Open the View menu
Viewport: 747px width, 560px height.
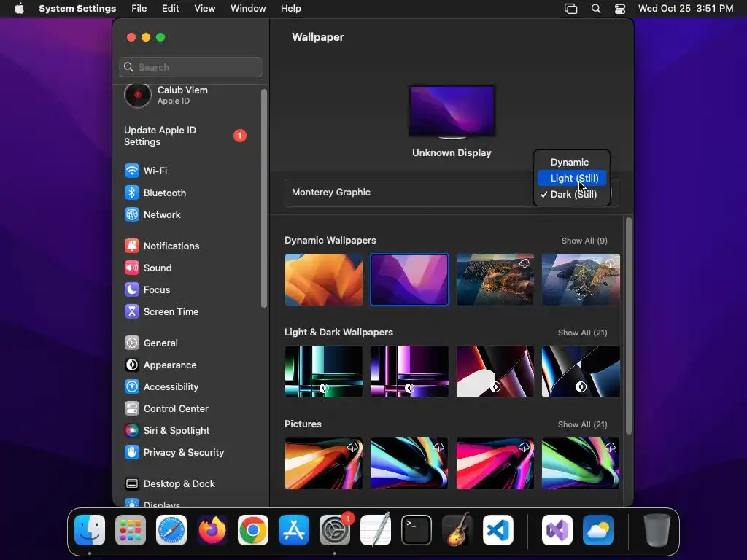tap(205, 9)
